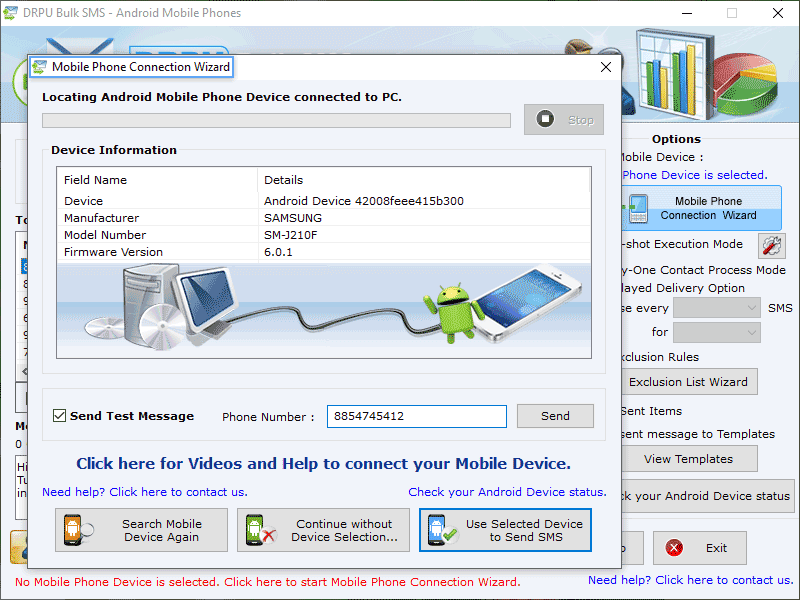
Task: Click the phone with red cross icon
Action: [x=260, y=530]
